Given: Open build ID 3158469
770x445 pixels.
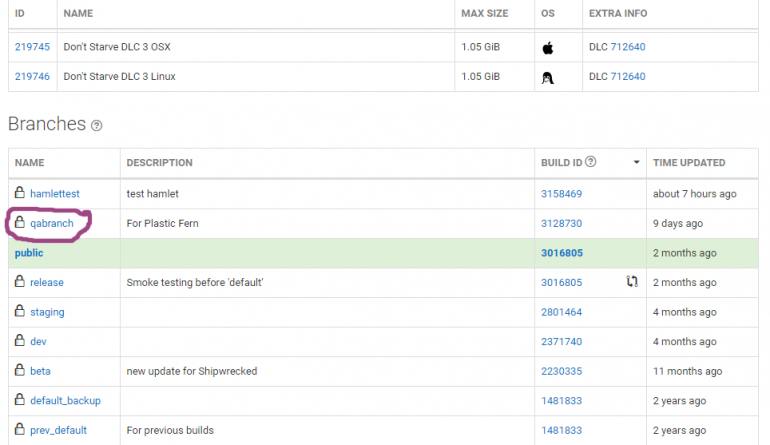Looking at the screenshot, I should pos(561,194).
